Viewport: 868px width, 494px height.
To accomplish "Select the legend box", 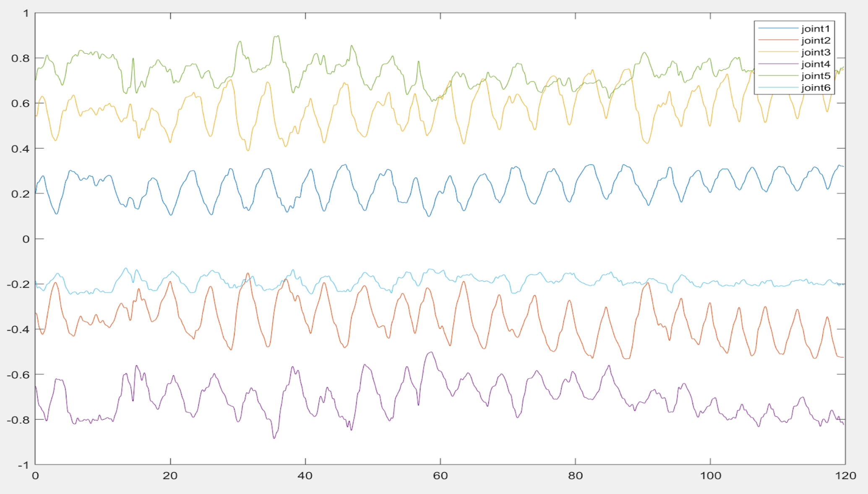I will pyautogui.click(x=795, y=58).
